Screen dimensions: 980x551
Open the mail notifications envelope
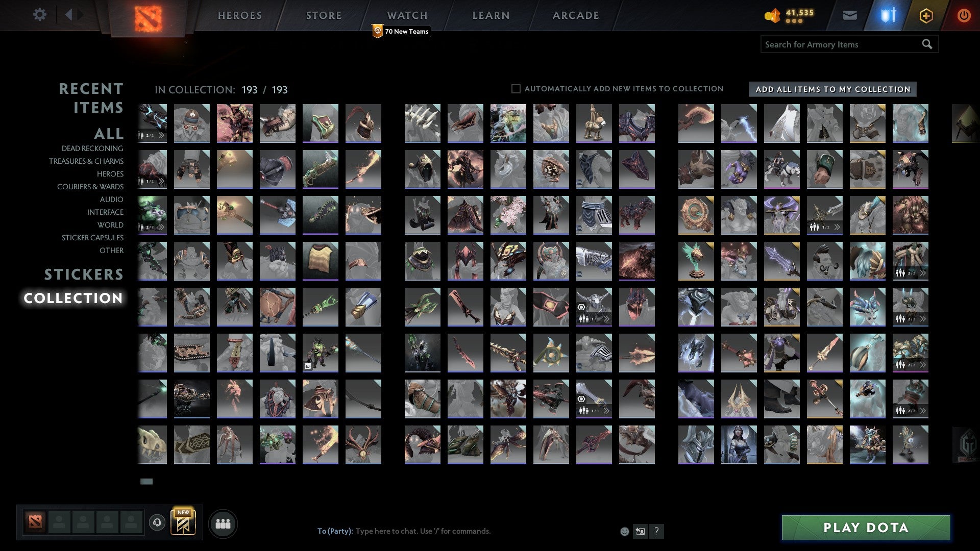click(850, 15)
